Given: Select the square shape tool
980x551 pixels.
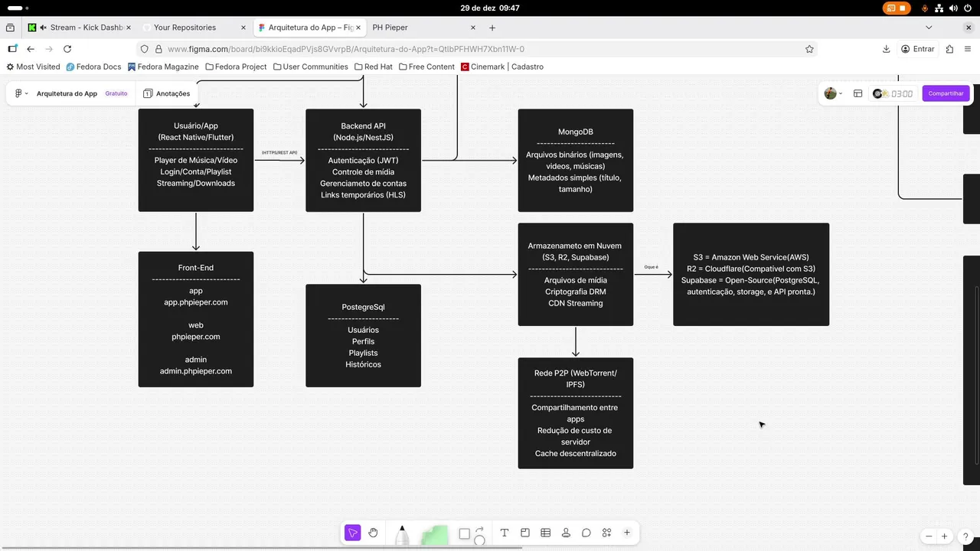Looking at the screenshot, I should coord(464,533).
